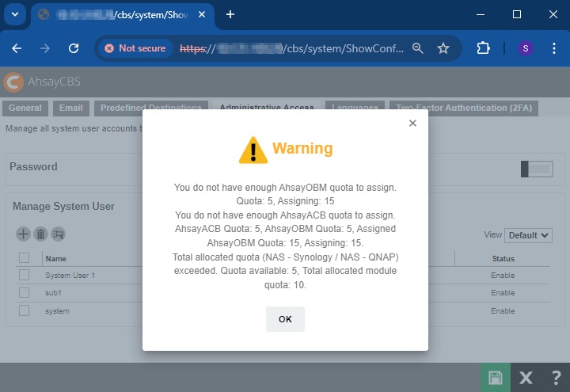The height and width of the screenshot is (392, 570).
Task: Sort by the Name column header
Action: 55,258
